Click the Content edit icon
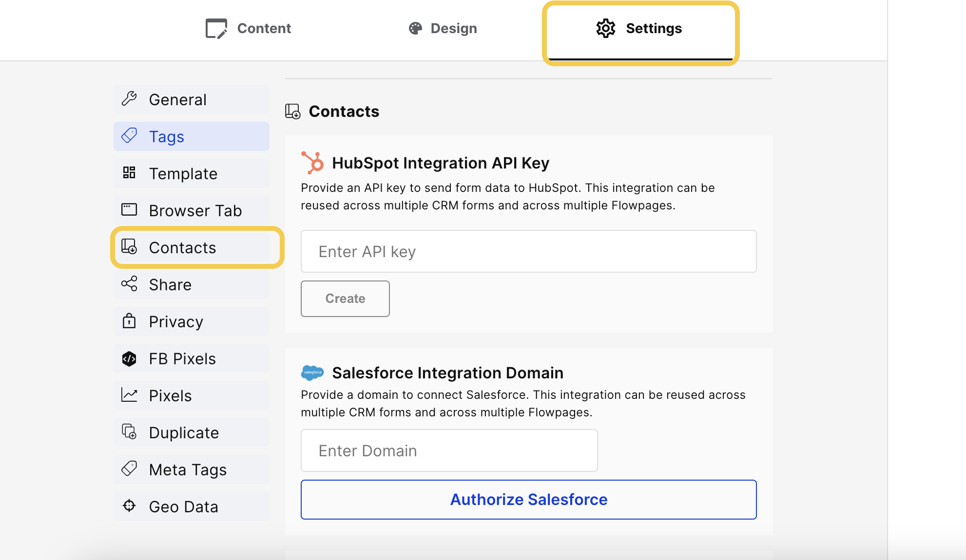Image resolution: width=966 pixels, height=560 pixels. 216,28
